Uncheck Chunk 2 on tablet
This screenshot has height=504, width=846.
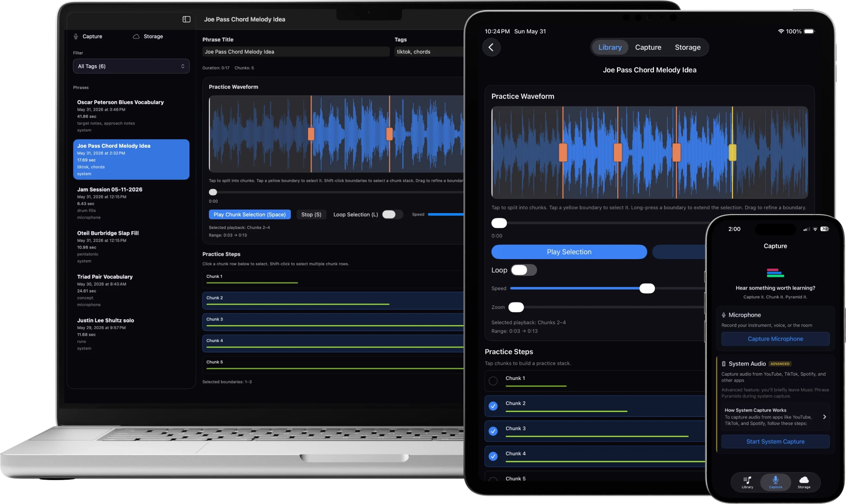pyautogui.click(x=493, y=407)
